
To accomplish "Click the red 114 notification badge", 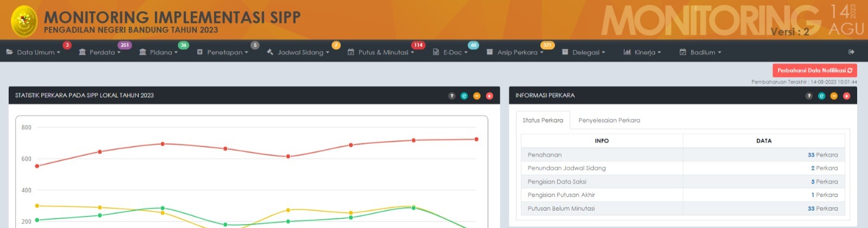I will tap(418, 45).
